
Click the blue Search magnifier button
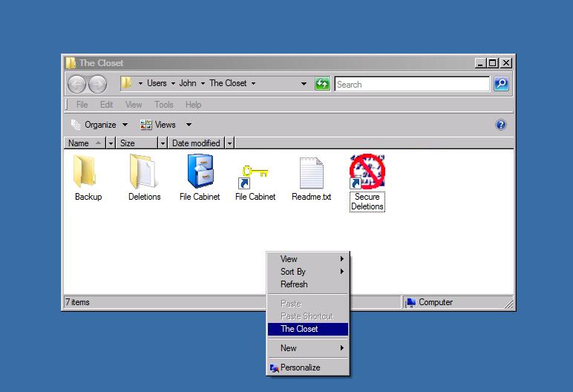pyautogui.click(x=501, y=84)
